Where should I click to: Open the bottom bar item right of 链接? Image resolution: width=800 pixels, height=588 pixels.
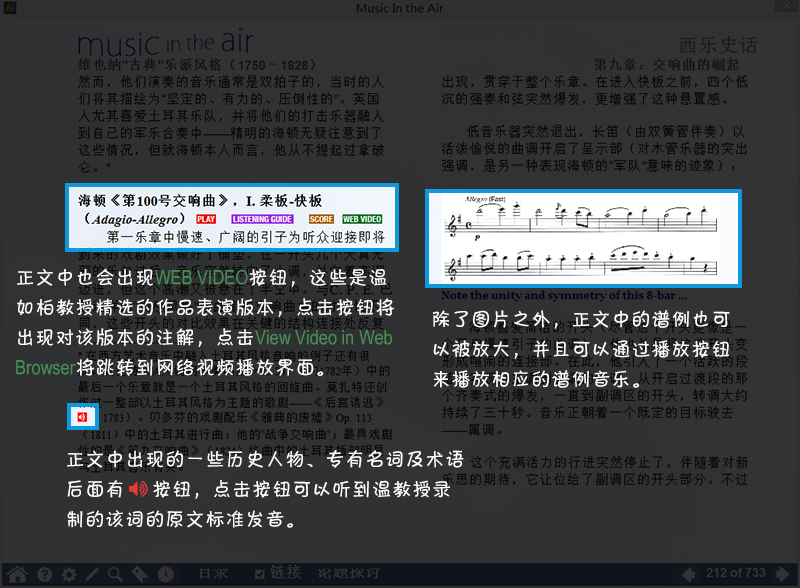(348, 574)
